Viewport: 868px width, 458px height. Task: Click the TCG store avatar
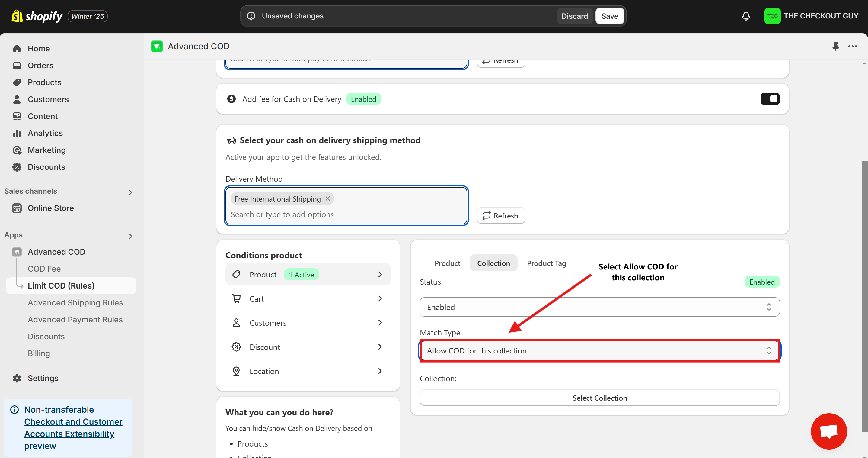(x=772, y=16)
